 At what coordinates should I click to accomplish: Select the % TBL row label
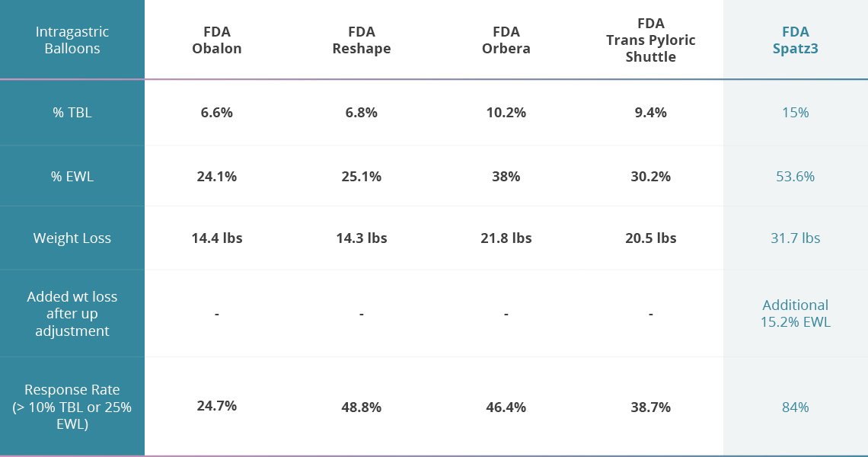pyautogui.click(x=72, y=113)
